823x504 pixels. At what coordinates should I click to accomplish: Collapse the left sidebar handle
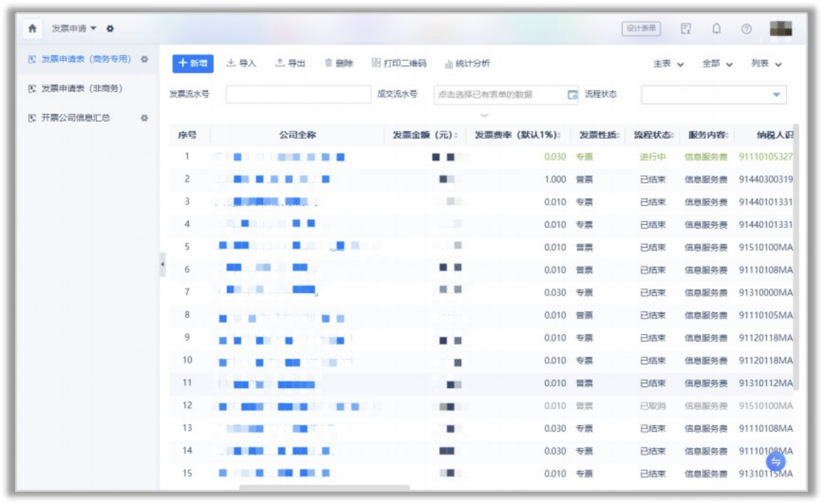pos(163,264)
